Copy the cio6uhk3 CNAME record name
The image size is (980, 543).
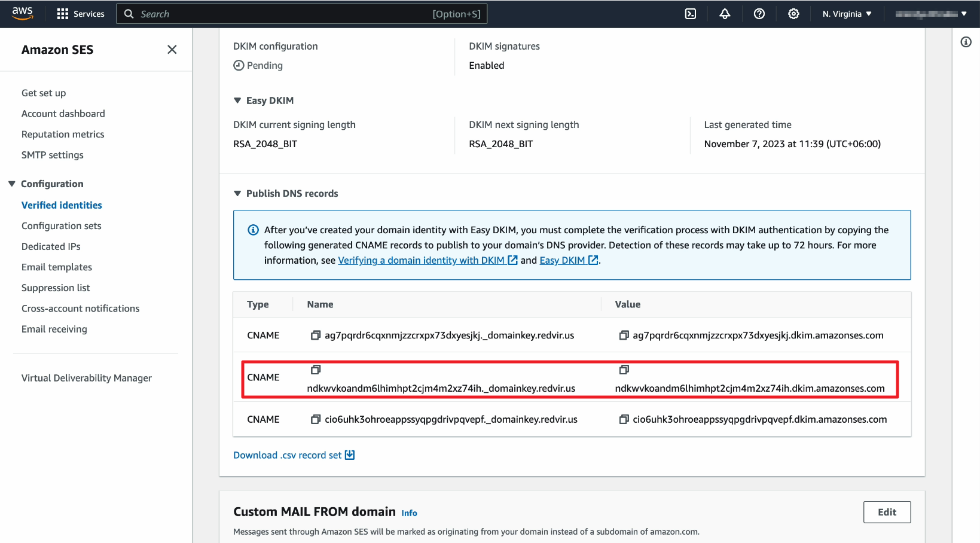(315, 420)
